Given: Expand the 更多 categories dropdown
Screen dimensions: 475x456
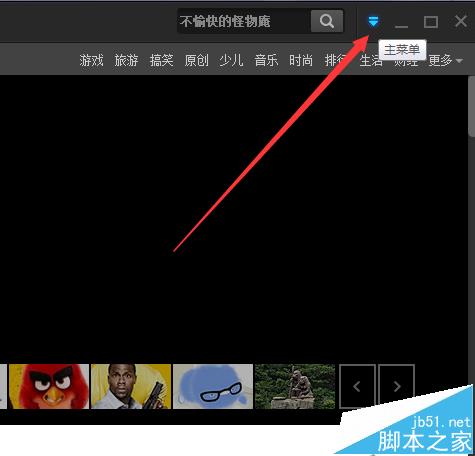Looking at the screenshot, I should pos(445,61).
